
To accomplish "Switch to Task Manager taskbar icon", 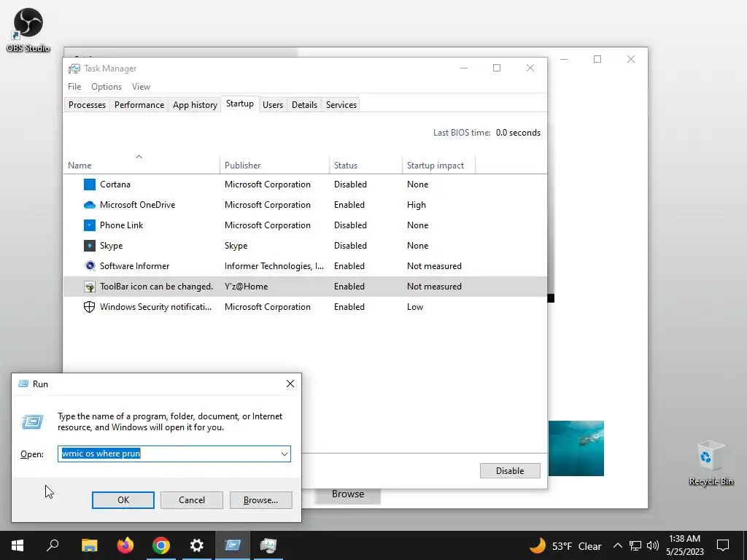I will click(x=268, y=545).
